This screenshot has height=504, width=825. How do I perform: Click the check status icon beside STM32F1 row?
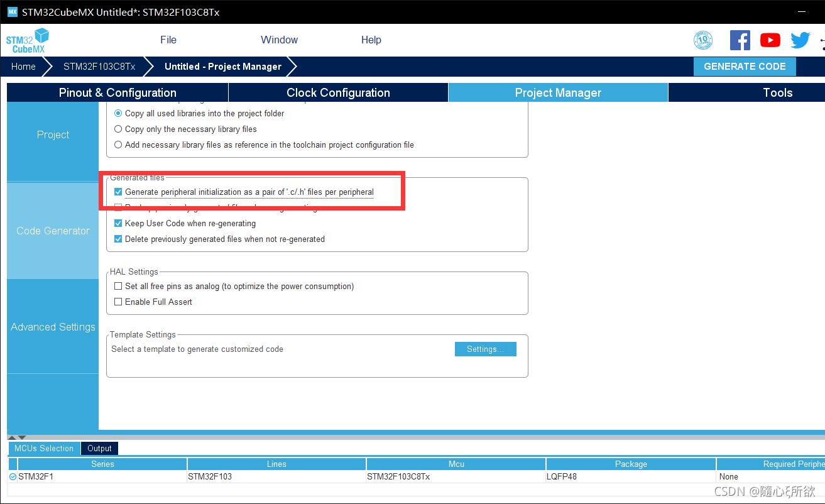point(13,477)
